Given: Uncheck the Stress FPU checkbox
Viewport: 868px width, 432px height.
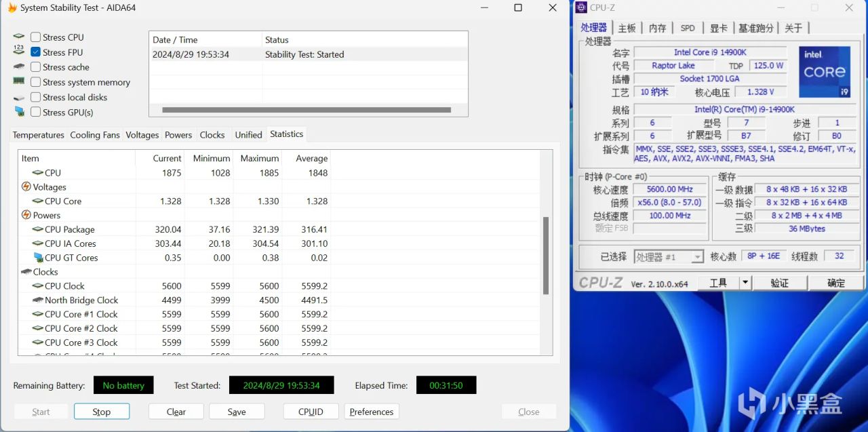Looking at the screenshot, I should [35, 52].
